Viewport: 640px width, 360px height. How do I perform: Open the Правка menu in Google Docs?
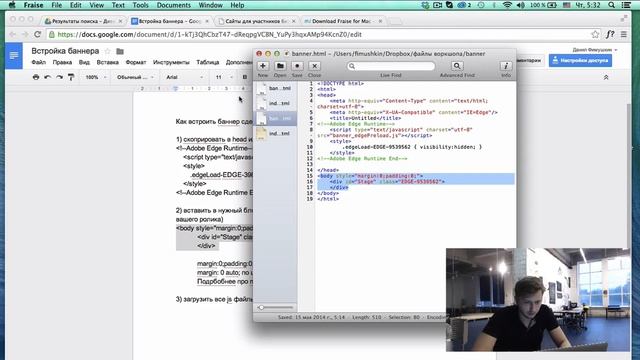click(62, 62)
